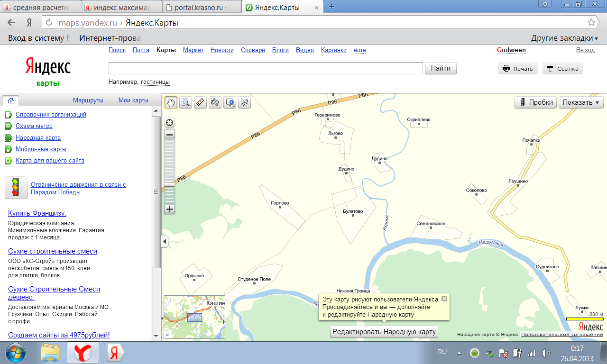Open the Поиск service link
Viewport: 607px width, 364px height.
(x=117, y=50)
